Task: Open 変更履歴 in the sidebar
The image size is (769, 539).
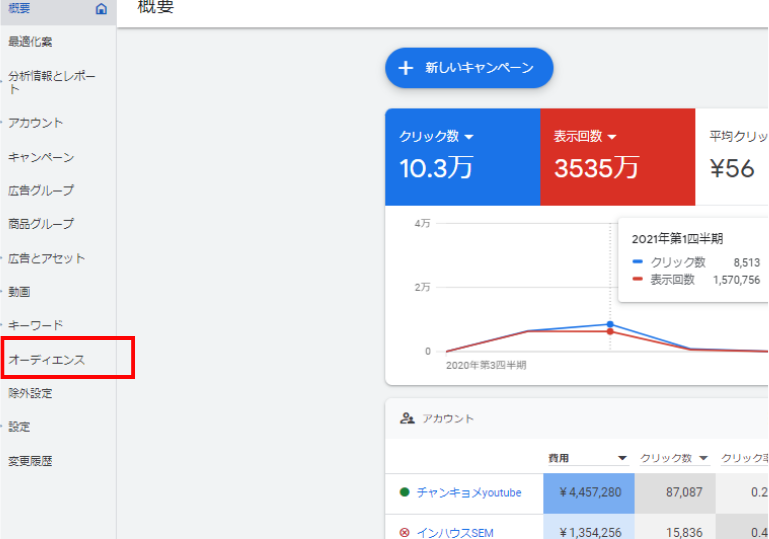Action: click(30, 461)
